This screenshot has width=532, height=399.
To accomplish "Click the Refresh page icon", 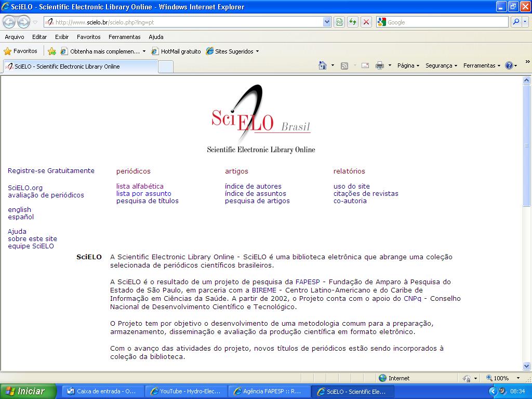I will click(353, 22).
